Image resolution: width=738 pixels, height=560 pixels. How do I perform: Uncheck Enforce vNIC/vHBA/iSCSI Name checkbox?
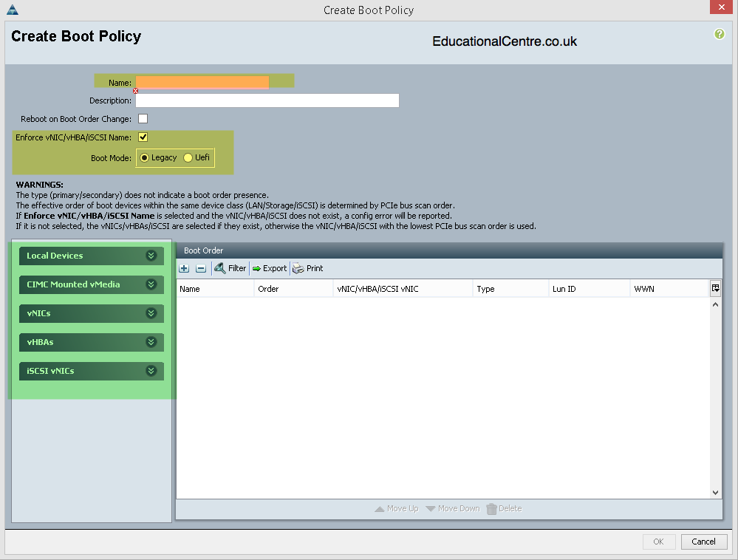coord(143,137)
